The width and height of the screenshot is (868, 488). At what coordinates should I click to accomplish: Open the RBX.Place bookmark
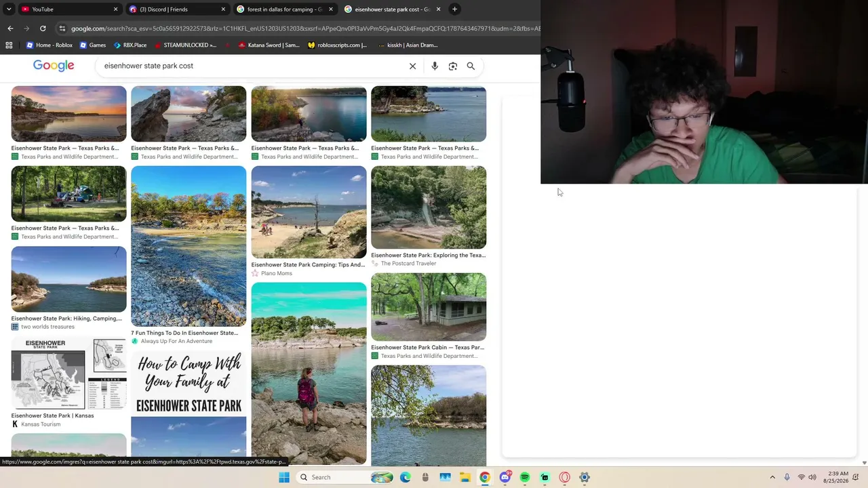[x=130, y=45]
